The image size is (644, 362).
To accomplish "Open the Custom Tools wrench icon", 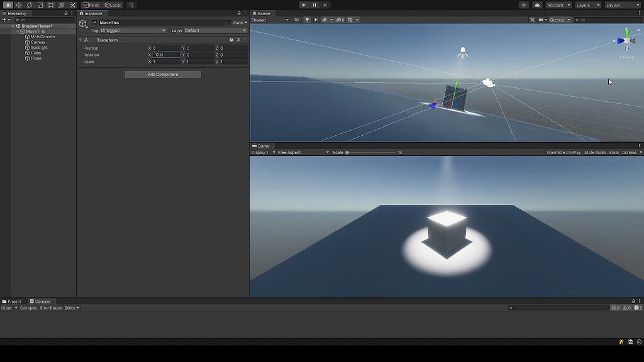I will point(72,5).
